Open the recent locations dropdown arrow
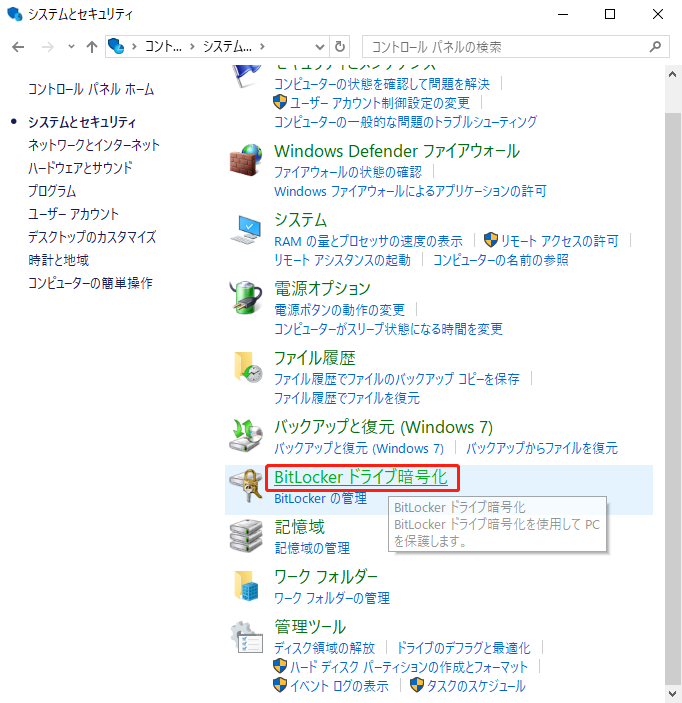 click(x=71, y=47)
